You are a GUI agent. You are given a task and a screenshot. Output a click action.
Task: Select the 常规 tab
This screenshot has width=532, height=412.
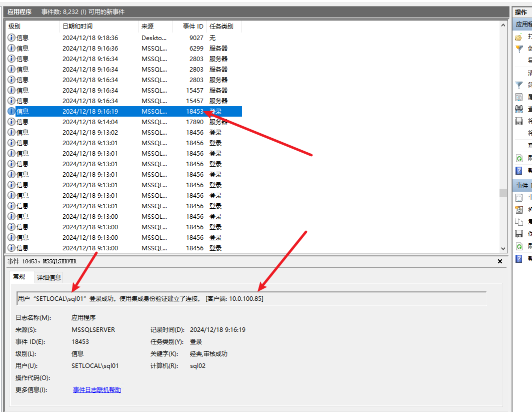(19, 277)
